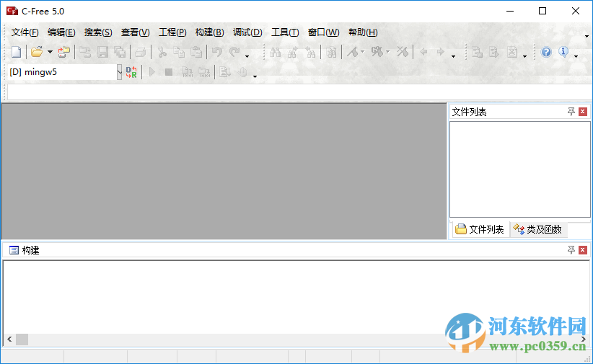Expand the edit toolbar overflow arrow after Redo
Image resolution: width=593 pixels, height=364 pixels.
coord(247,56)
